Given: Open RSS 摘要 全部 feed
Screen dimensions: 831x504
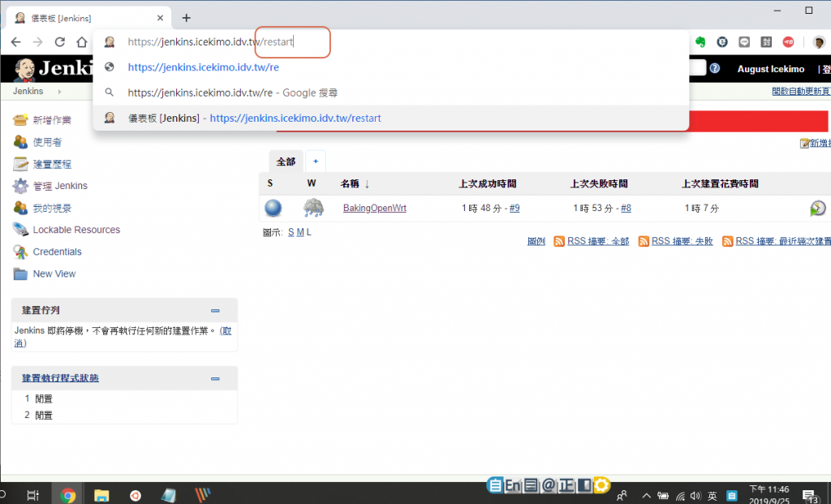Looking at the screenshot, I should (598, 241).
